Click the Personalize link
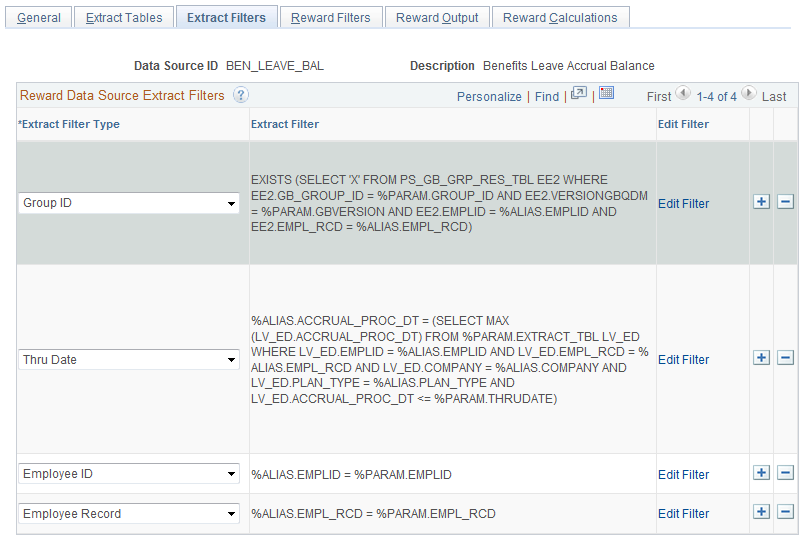Viewport: 810px width, 544px height. (x=489, y=97)
